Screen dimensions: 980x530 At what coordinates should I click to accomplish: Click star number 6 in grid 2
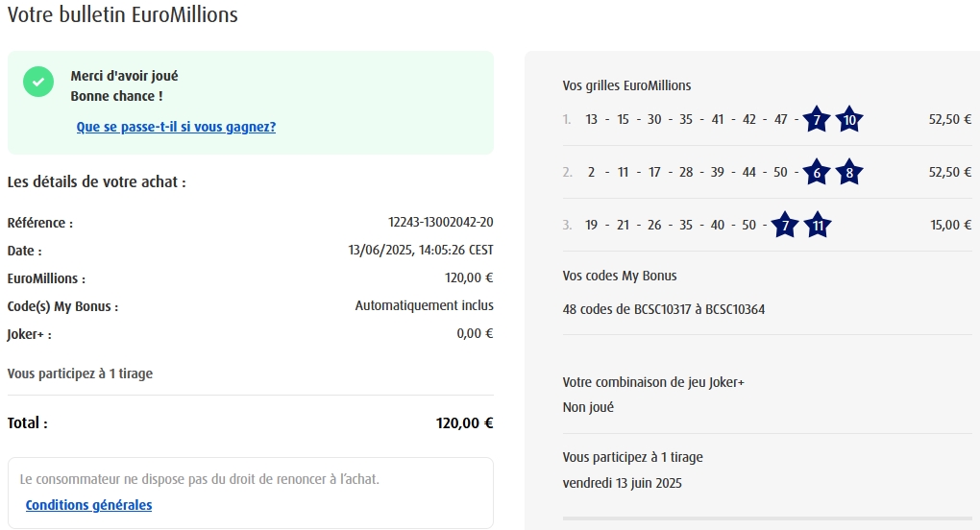817,173
